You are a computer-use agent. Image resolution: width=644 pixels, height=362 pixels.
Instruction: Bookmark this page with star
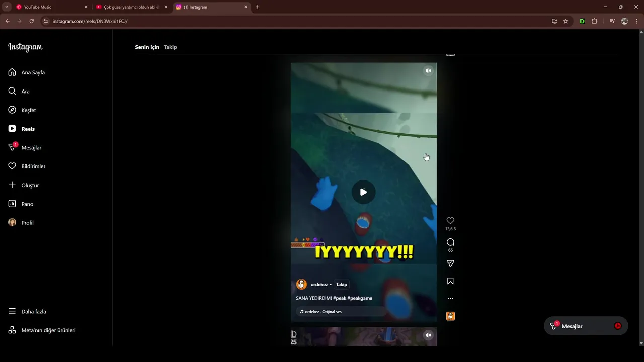pyautogui.click(x=566, y=21)
